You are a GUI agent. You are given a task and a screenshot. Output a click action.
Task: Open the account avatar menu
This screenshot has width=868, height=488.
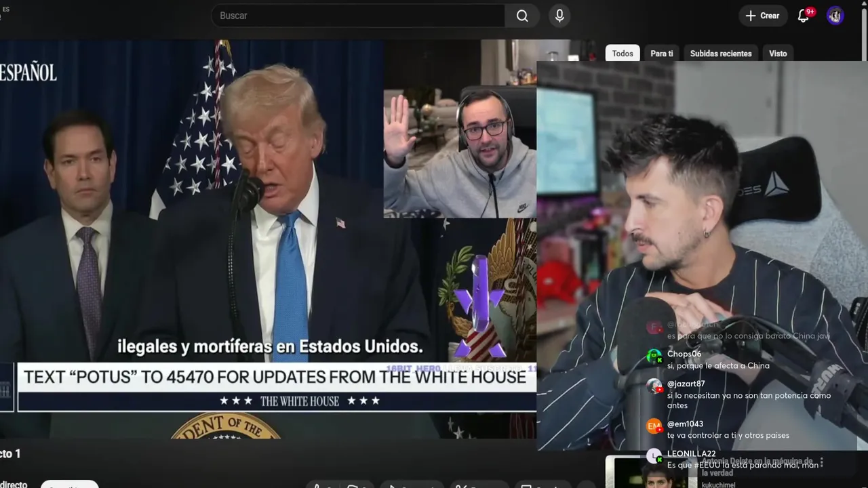tap(835, 16)
